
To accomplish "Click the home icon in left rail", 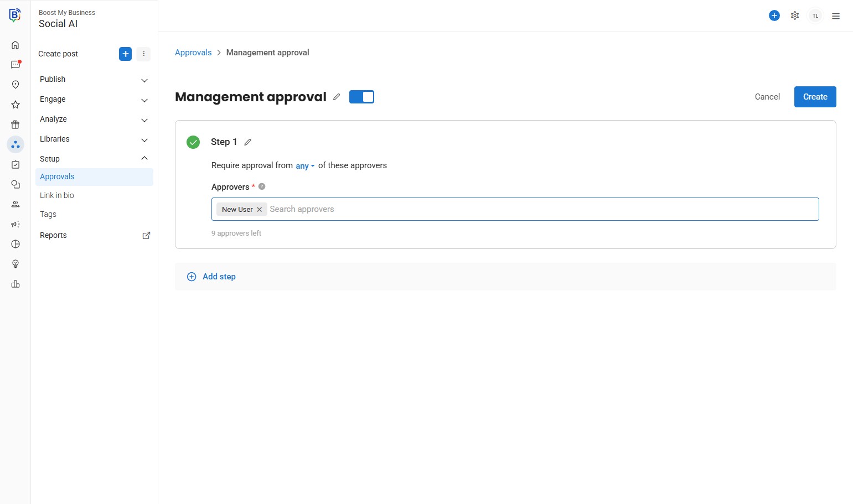I will click(15, 45).
